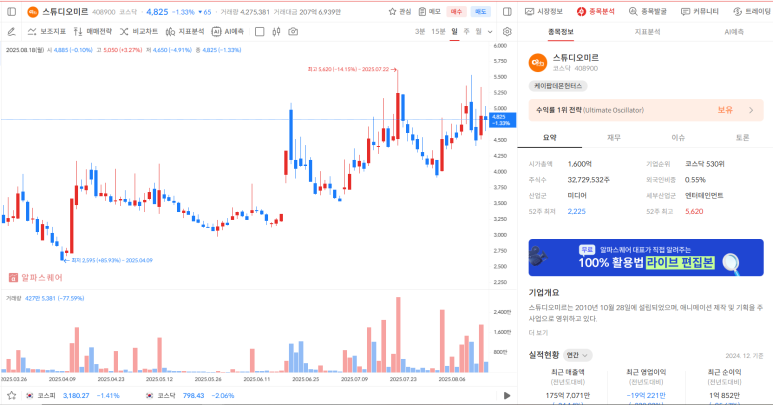Open 시장정보 top menu

[543, 11]
